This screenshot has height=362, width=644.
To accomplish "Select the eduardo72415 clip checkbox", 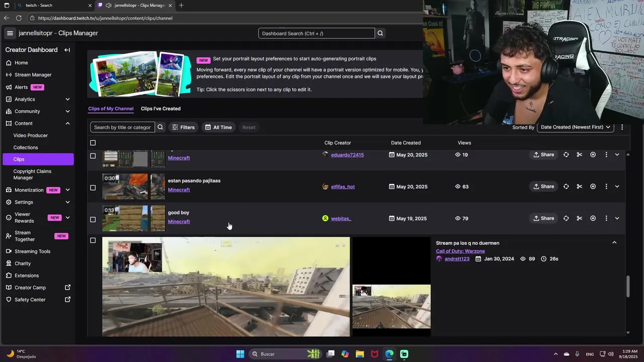I will 93,156.
